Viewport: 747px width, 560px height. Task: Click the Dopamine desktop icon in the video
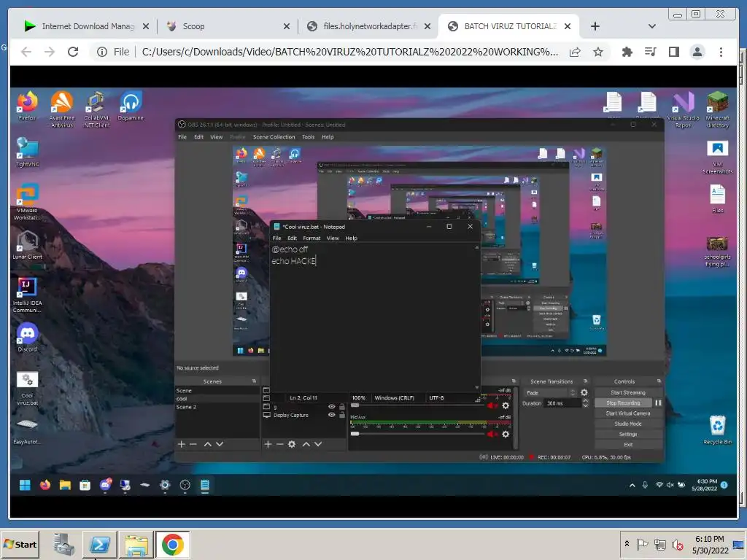[x=131, y=106]
